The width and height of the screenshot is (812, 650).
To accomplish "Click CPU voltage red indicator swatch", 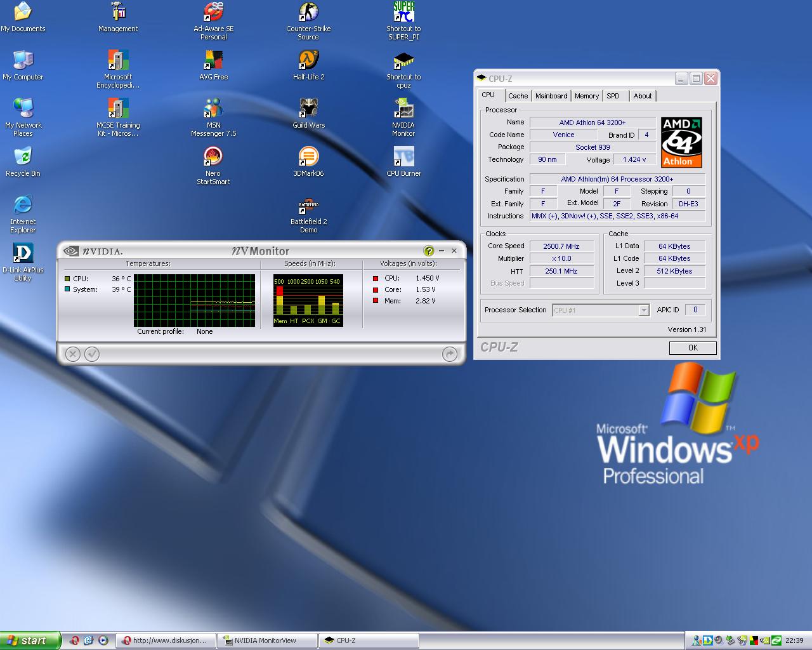I will (376, 279).
